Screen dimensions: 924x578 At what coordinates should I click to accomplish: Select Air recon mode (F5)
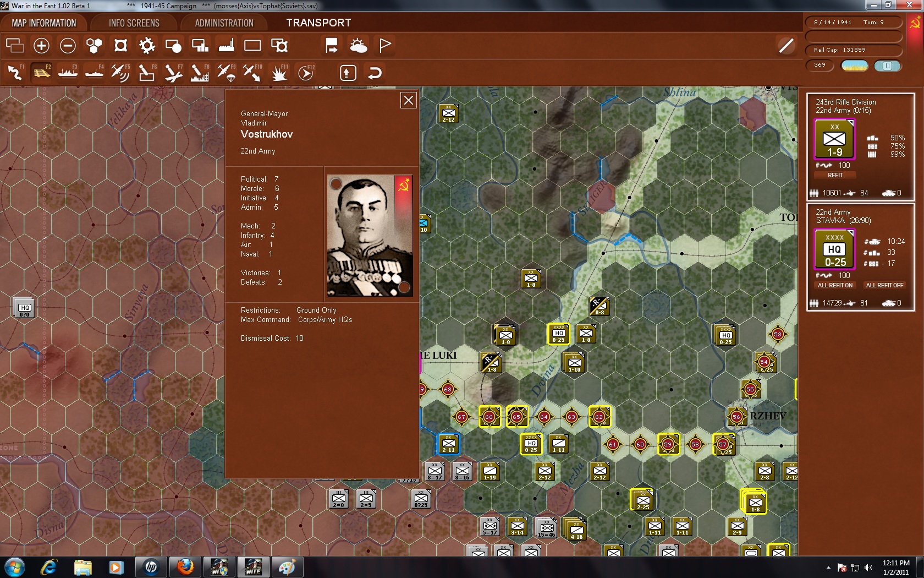[120, 72]
